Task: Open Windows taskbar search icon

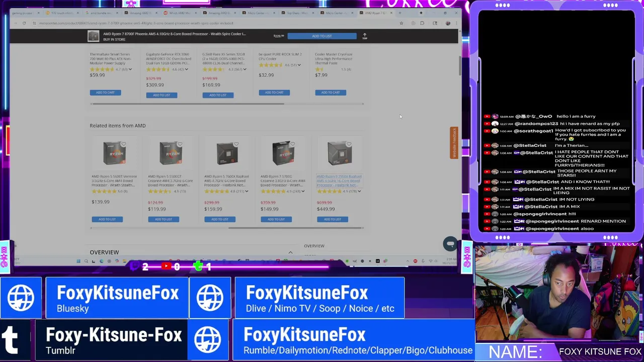Action: 86,261
